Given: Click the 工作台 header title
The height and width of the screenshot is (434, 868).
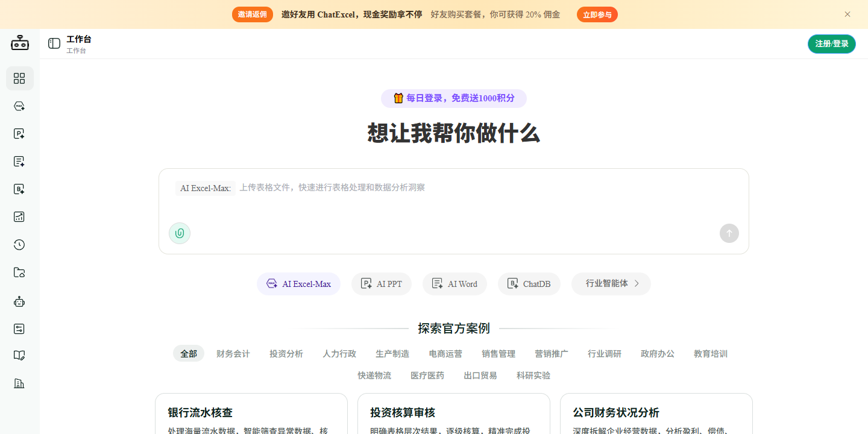Looking at the screenshot, I should [x=79, y=39].
